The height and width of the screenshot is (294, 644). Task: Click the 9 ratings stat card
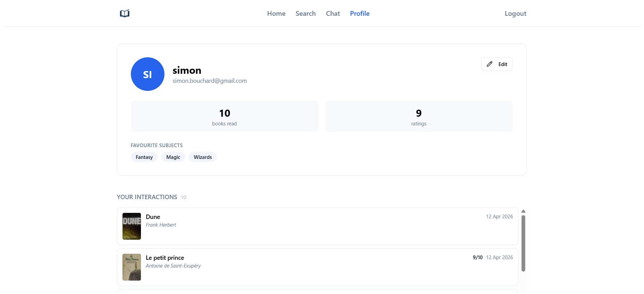(x=419, y=116)
